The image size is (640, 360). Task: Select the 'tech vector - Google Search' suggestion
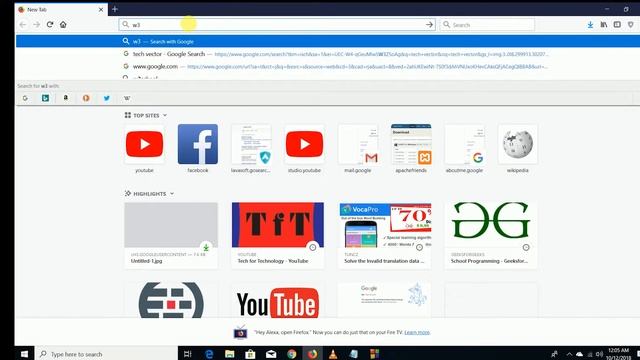coord(328,54)
